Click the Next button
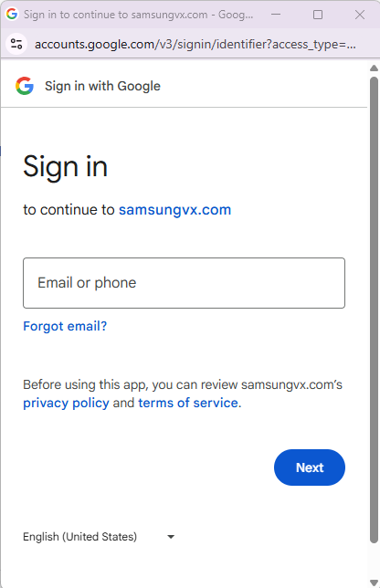Screen dimensions: 380x588 coord(310,467)
